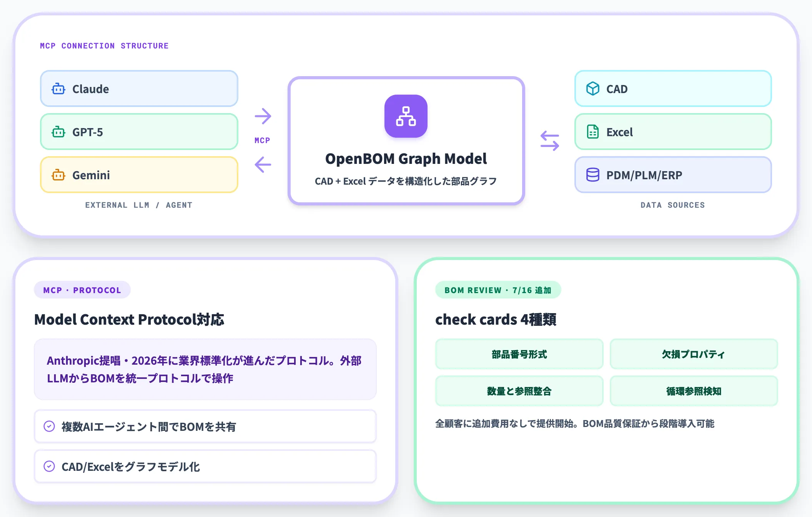The width and height of the screenshot is (812, 517).
Task: Click the Model Context Protocol対応 heading
Action: pos(129,319)
